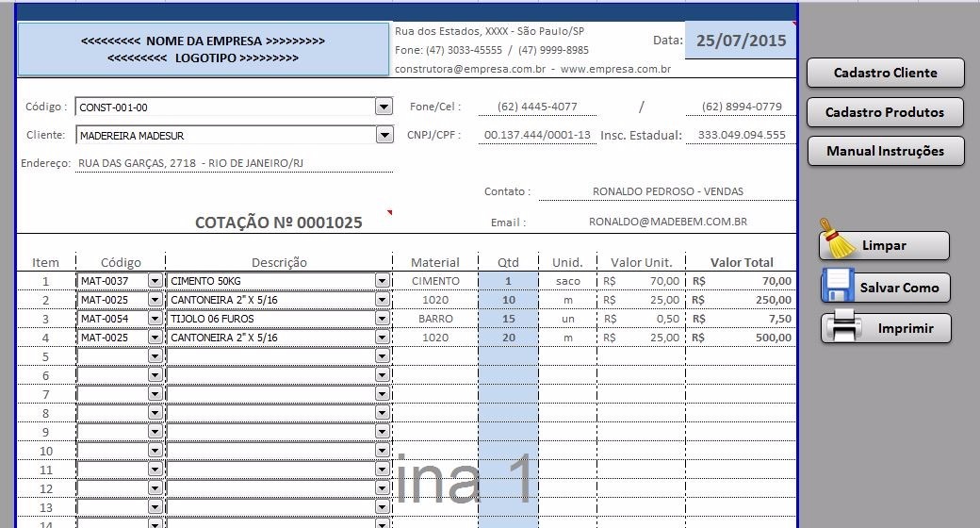The image size is (980, 528).
Task: Click phone number (62) 4445-4077
Action: click(x=537, y=107)
